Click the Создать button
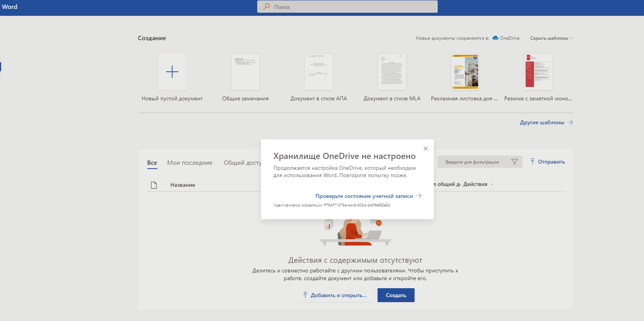 coord(396,295)
